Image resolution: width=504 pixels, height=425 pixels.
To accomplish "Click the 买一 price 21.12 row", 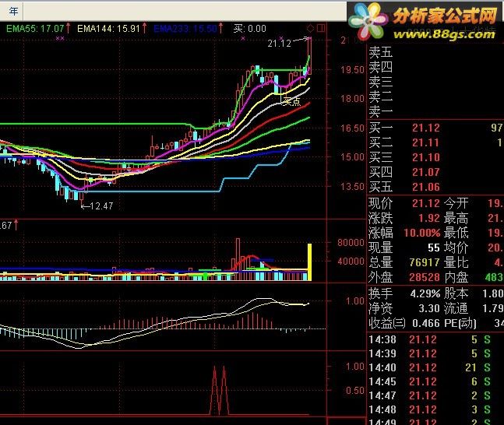I will 435,128.
